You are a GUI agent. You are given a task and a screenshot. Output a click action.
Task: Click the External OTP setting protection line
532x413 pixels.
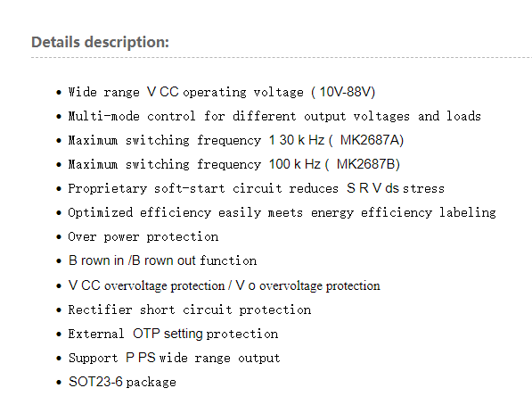coord(173,334)
